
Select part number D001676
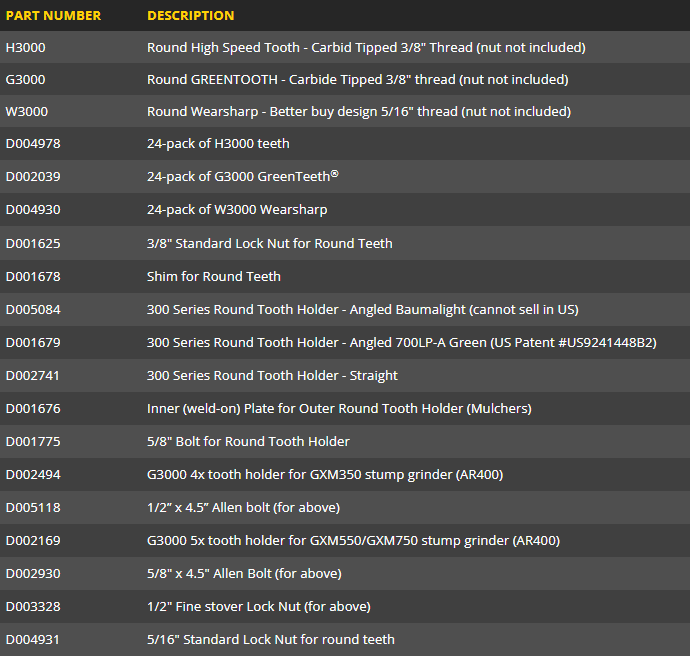click(33, 408)
